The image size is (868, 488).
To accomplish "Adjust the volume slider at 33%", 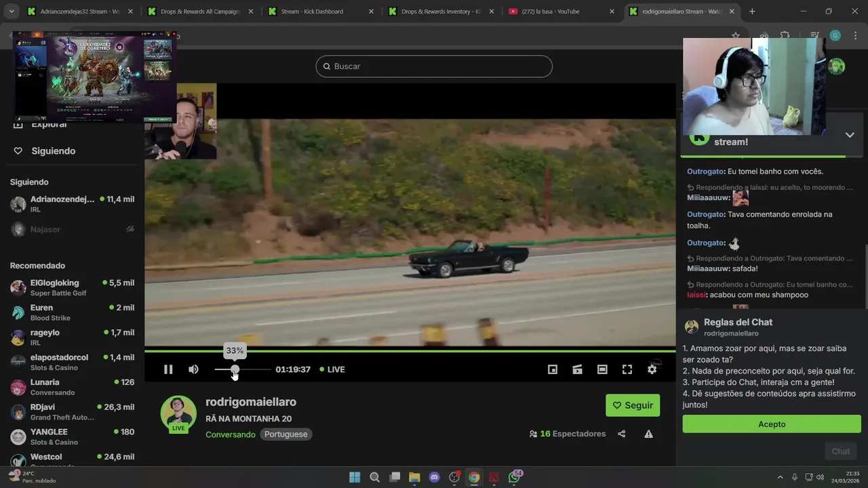I will [235, 369].
